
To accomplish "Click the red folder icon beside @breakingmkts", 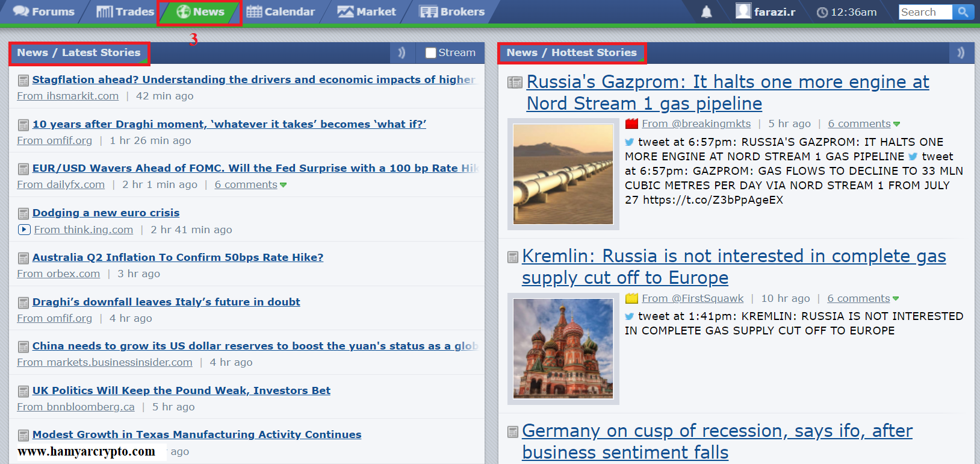I will coord(631,124).
